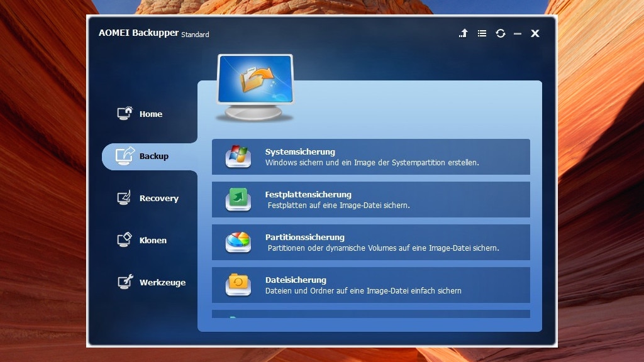644x362 pixels.
Task: Click the Klonen icon in the sidebar
Action: [x=123, y=238]
